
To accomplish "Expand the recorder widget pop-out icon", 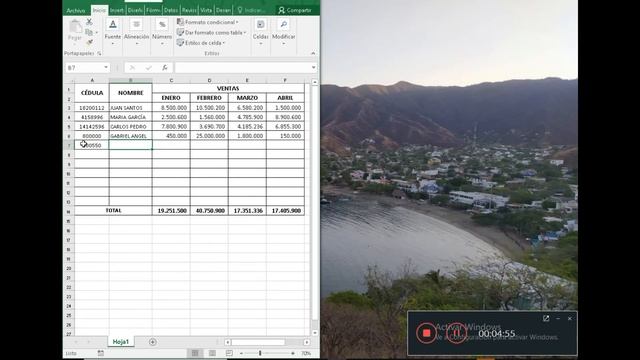I will (546, 318).
